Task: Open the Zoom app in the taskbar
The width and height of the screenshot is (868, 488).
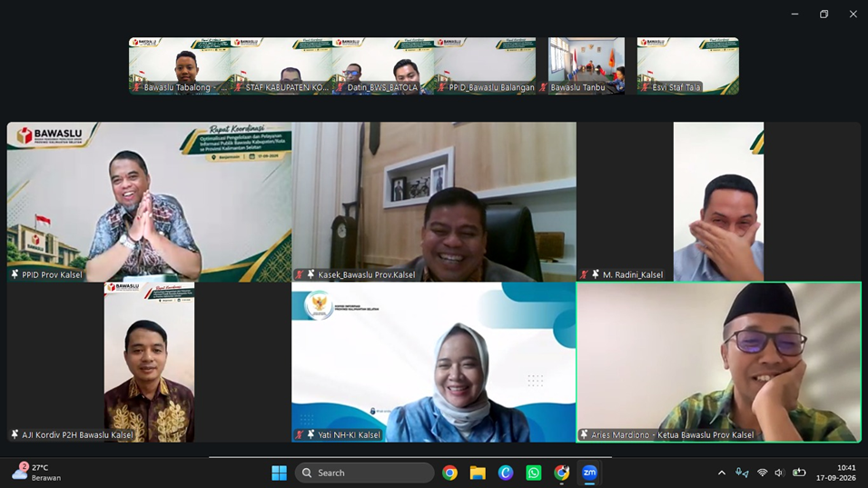Action: pyautogui.click(x=589, y=473)
